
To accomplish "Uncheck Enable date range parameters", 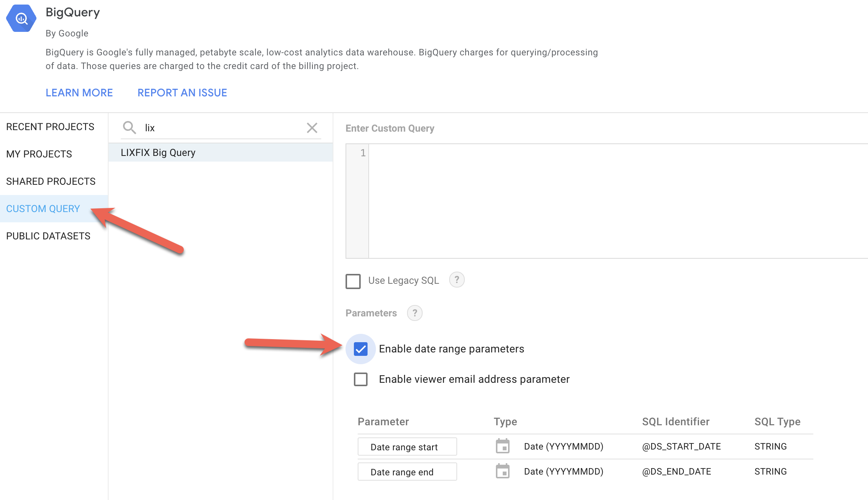I will pyautogui.click(x=361, y=349).
